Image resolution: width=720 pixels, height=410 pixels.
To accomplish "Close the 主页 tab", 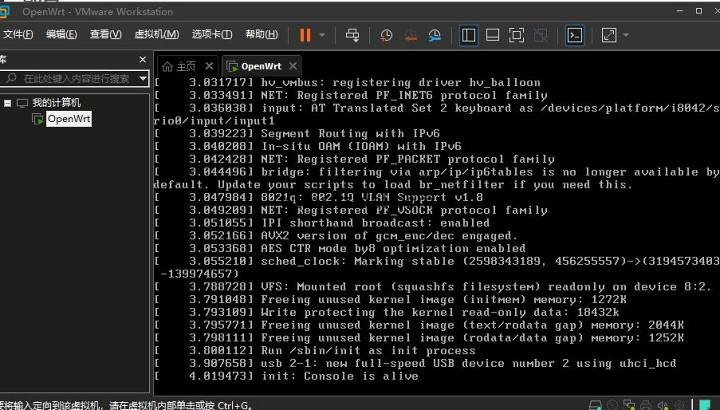I will 209,66.
